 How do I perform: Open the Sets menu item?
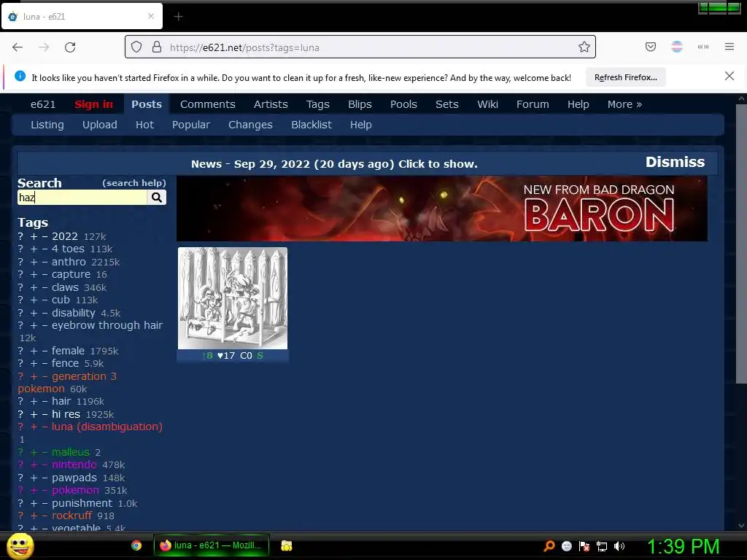coord(447,104)
